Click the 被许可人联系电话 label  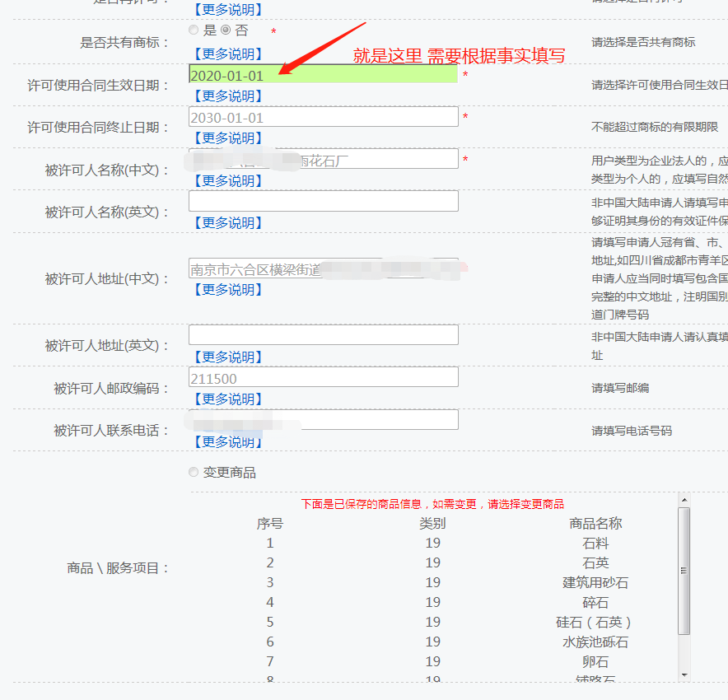pos(111,431)
